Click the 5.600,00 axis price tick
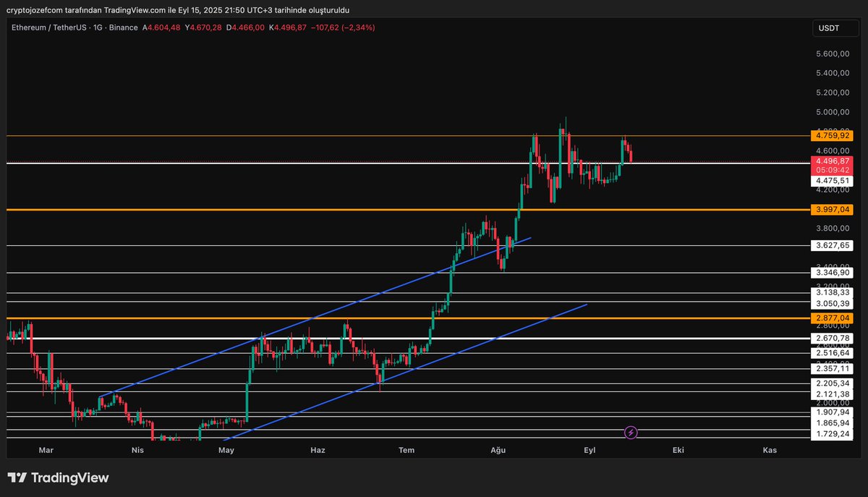The width and height of the screenshot is (868, 497). pos(832,54)
